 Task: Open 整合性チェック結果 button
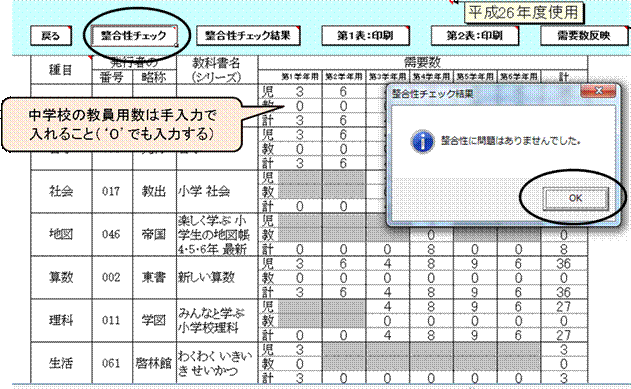pyautogui.click(x=248, y=36)
